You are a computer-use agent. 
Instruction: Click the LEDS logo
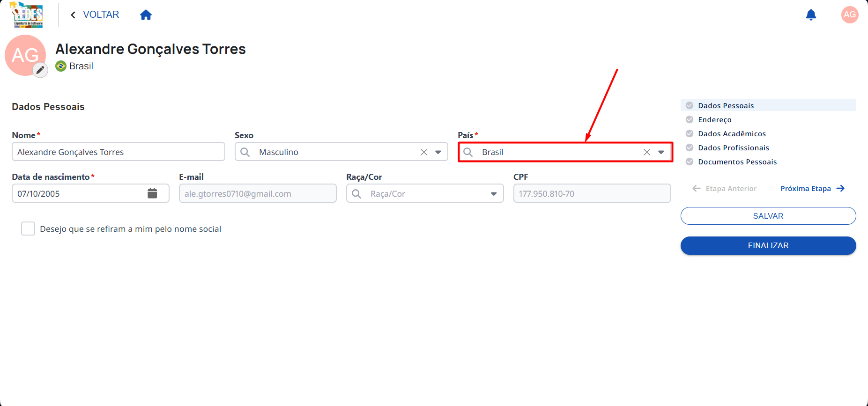pos(27,15)
